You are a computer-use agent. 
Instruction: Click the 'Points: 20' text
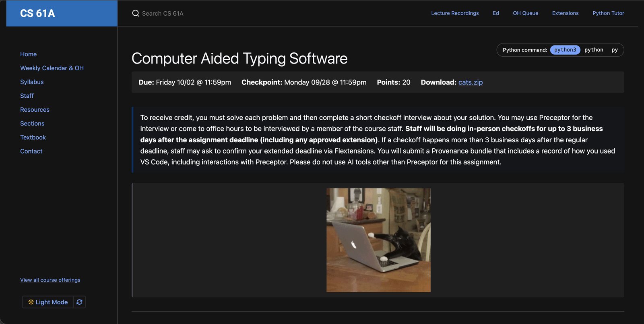(x=394, y=82)
